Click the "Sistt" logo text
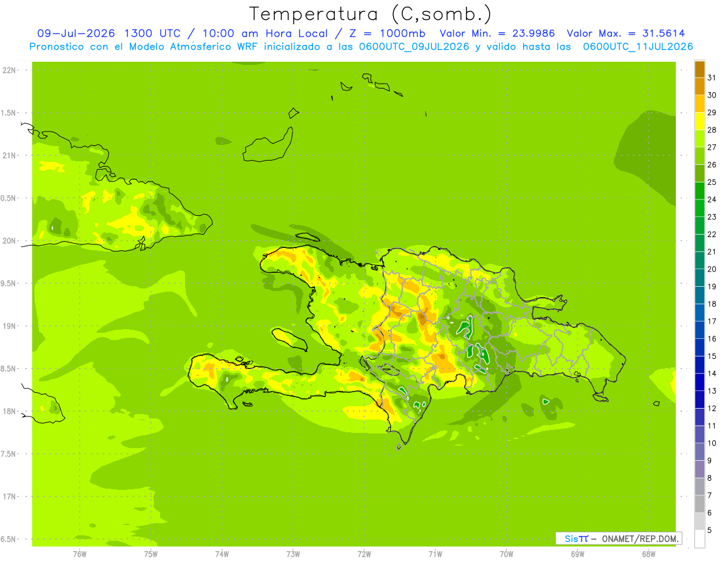728x562 pixels. pyautogui.click(x=576, y=538)
